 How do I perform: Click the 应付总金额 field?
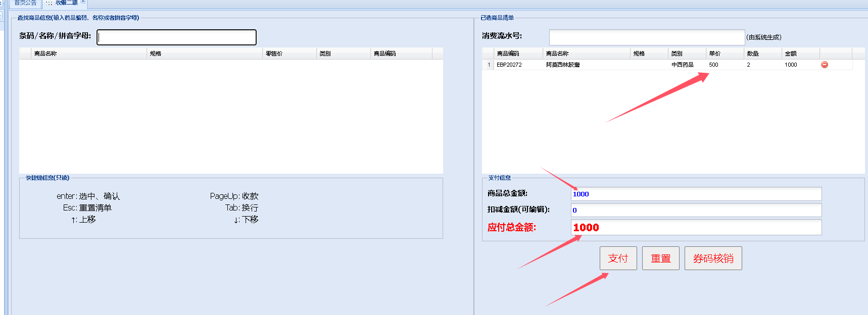pyautogui.click(x=696, y=228)
